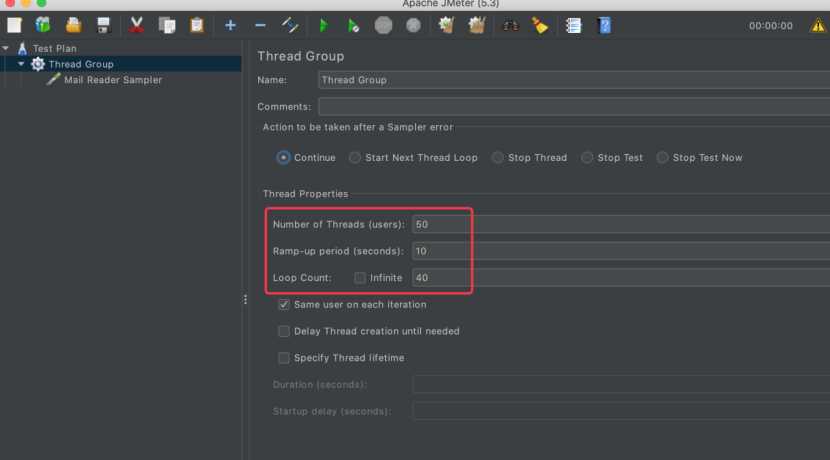Click the Reset Search icon

540,25
